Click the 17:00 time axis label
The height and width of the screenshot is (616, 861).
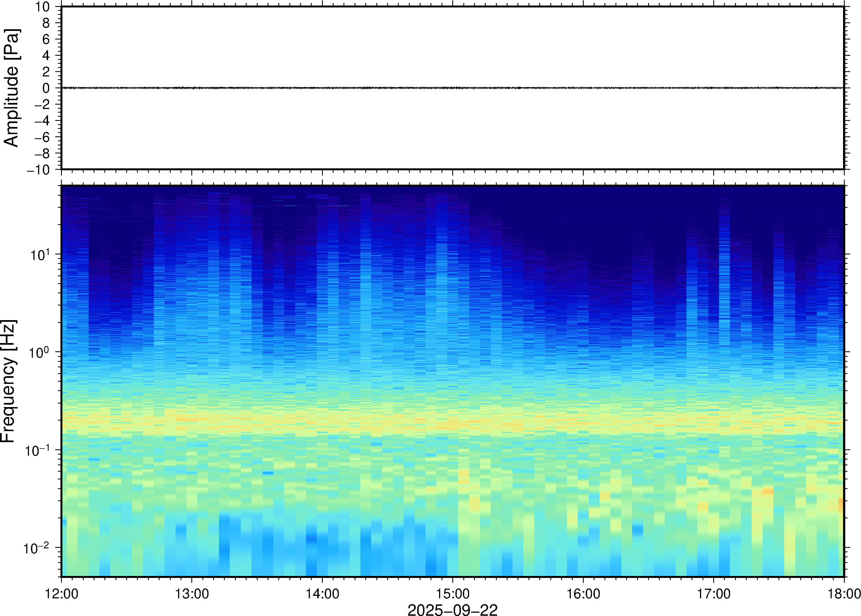click(713, 594)
